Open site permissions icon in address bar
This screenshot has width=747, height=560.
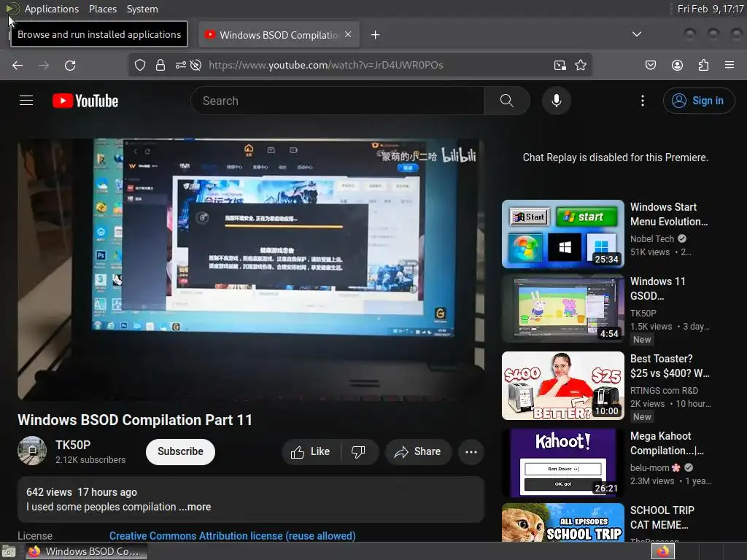(181, 65)
